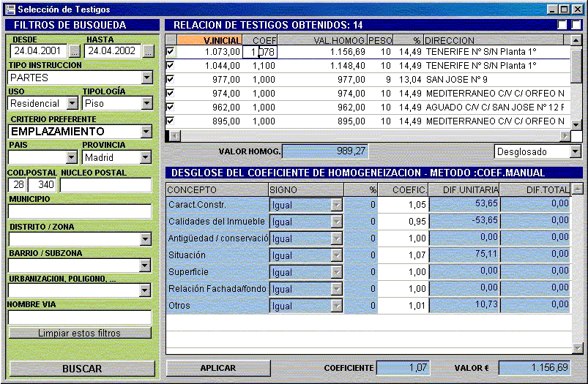Open SIGNO dropdown for Antigüedad / conservación
This screenshot has width=588, height=384.
[x=337, y=238]
